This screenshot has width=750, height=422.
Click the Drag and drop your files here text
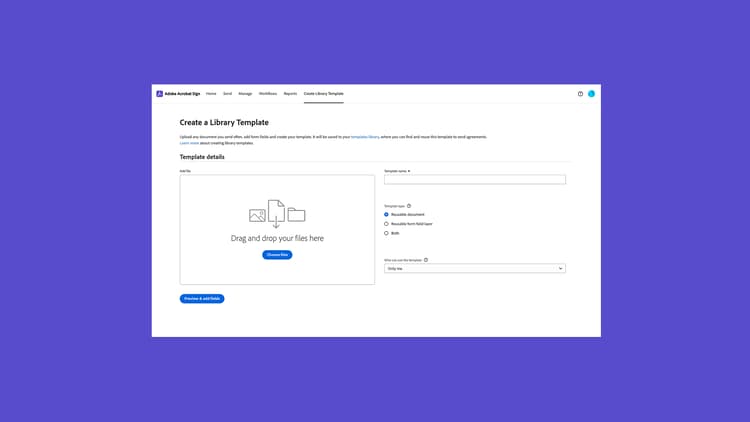coord(277,238)
